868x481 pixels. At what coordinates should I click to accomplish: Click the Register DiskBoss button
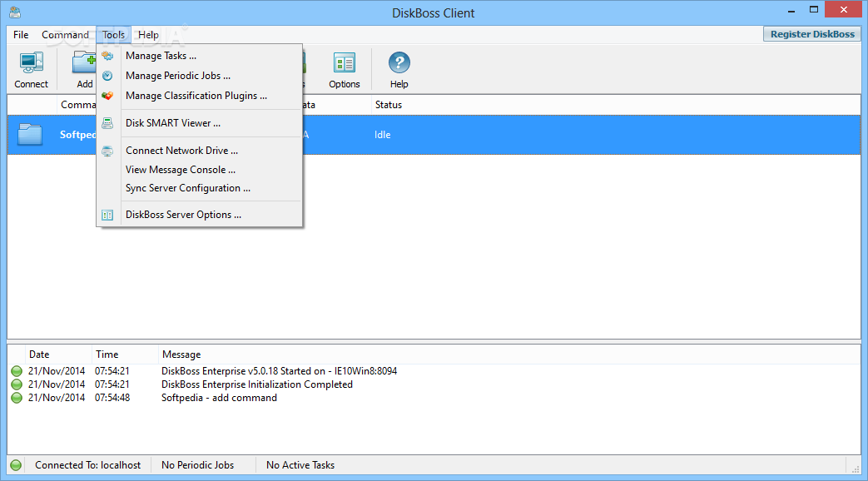pyautogui.click(x=812, y=34)
